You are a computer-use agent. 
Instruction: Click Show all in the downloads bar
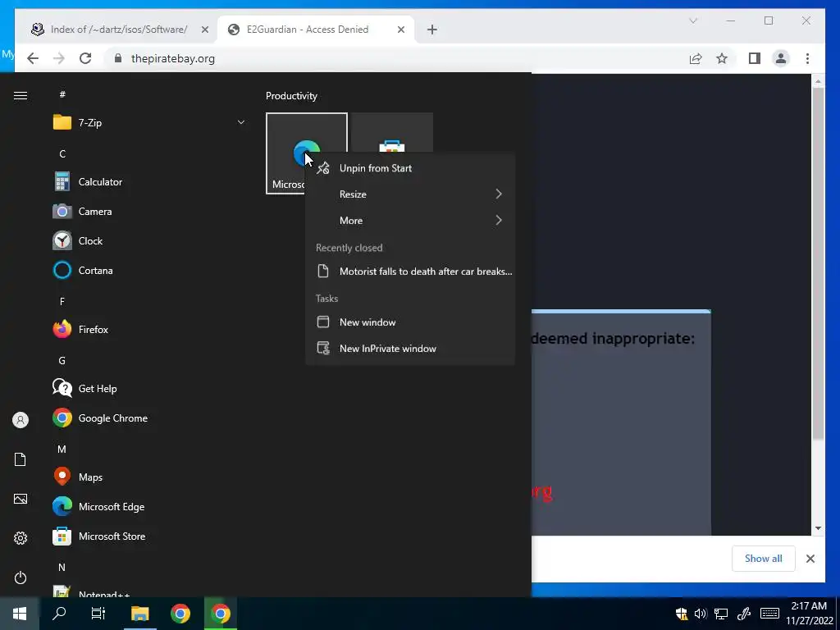tap(764, 559)
